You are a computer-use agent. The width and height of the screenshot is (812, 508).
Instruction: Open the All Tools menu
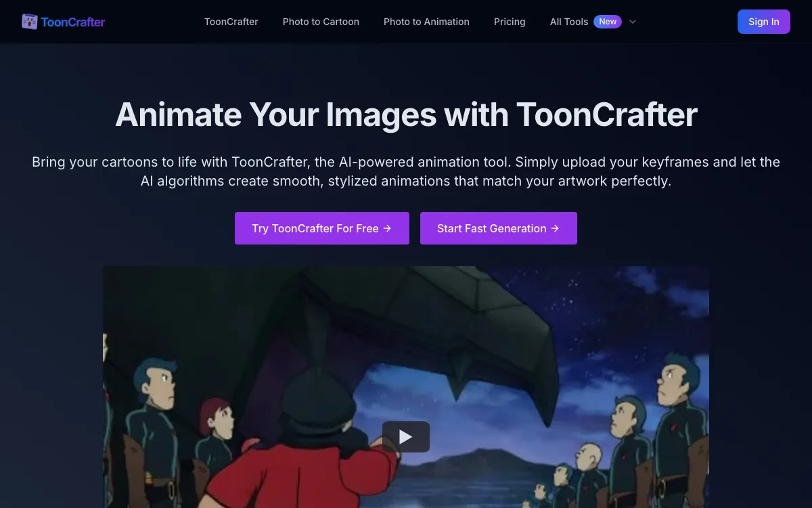click(x=569, y=22)
